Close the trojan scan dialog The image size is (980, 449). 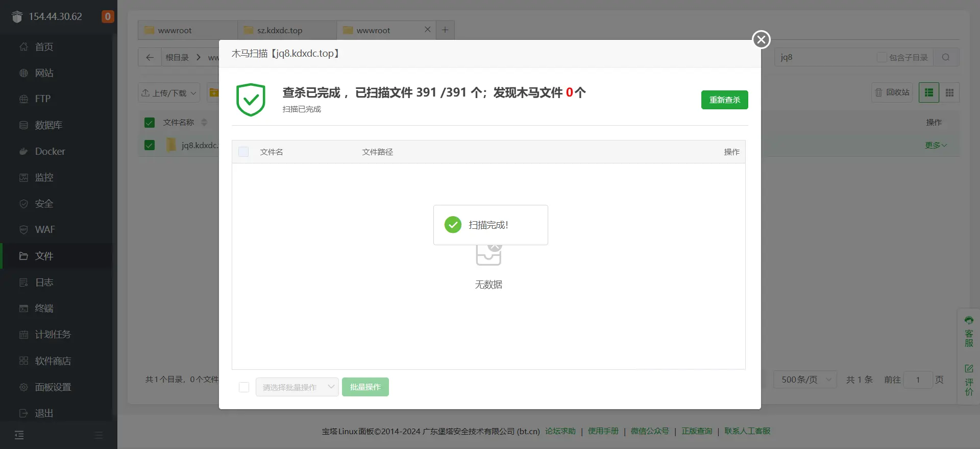click(761, 39)
